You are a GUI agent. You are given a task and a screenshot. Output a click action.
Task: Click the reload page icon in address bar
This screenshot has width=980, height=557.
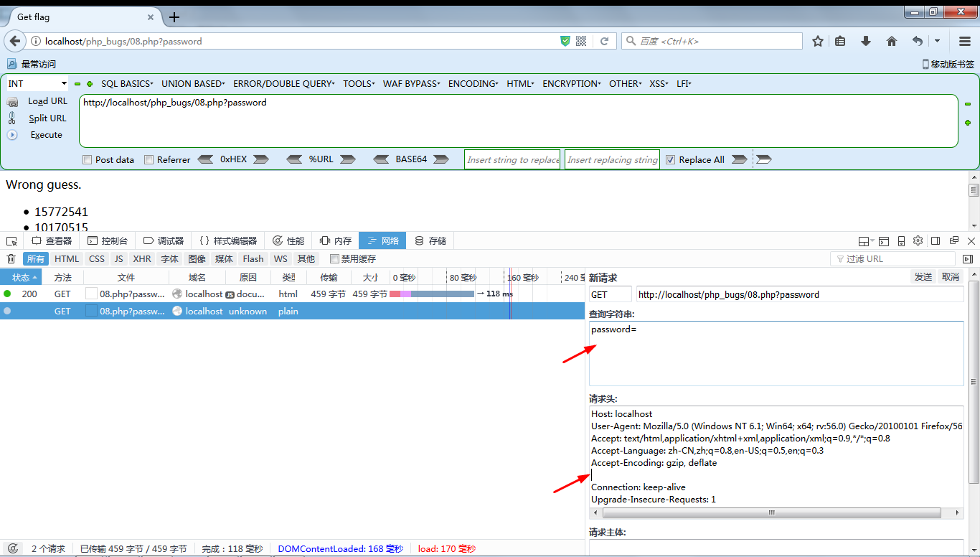click(x=605, y=41)
